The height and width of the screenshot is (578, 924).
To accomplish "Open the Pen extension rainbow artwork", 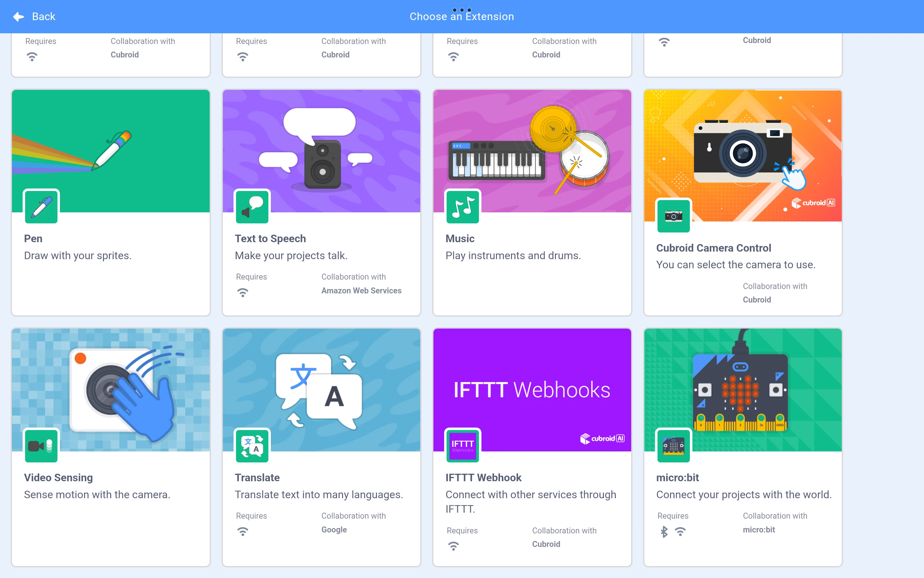I will [111, 151].
